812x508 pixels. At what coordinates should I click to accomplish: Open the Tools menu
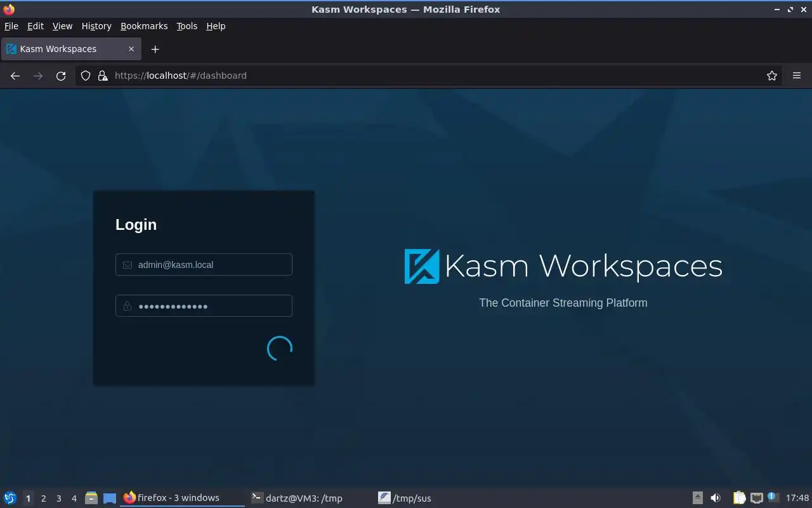click(187, 26)
